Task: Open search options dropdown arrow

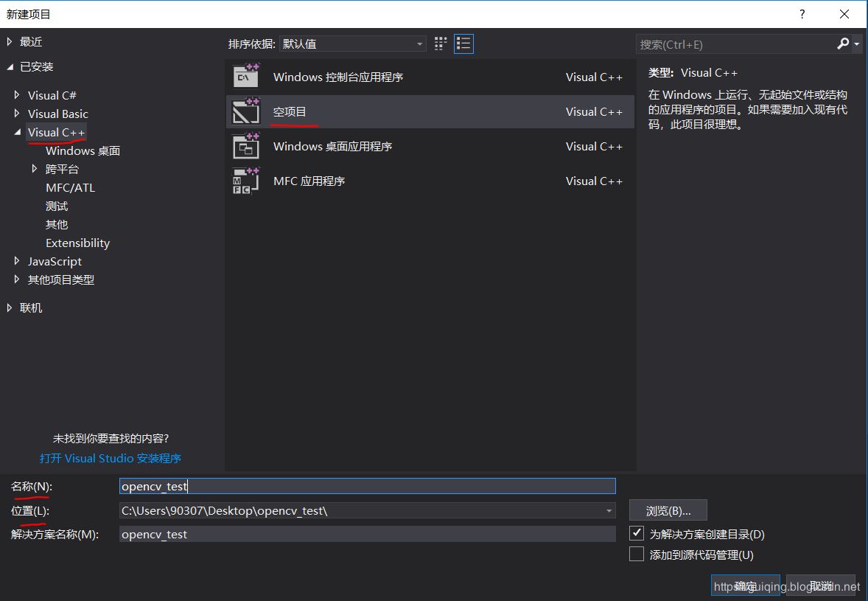Action: [x=856, y=44]
